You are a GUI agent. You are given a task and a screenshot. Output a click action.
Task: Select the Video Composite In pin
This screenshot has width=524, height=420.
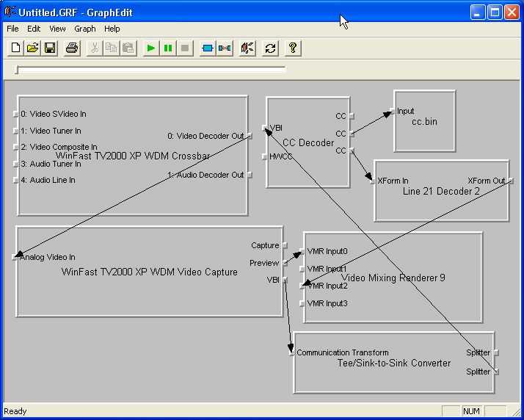pos(15,147)
